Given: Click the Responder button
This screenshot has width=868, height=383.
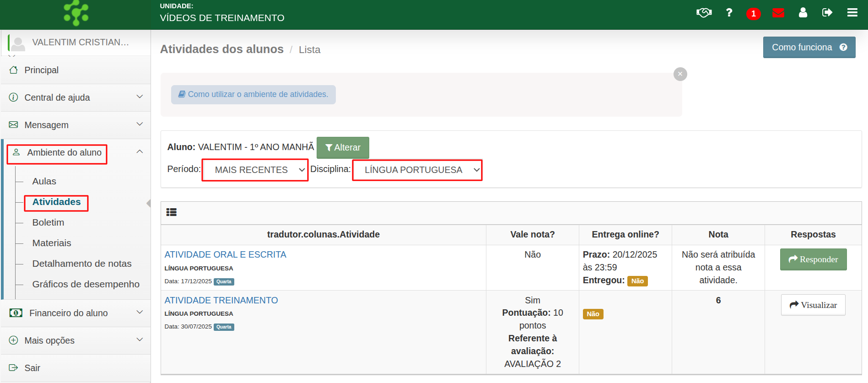Looking at the screenshot, I should [813, 259].
